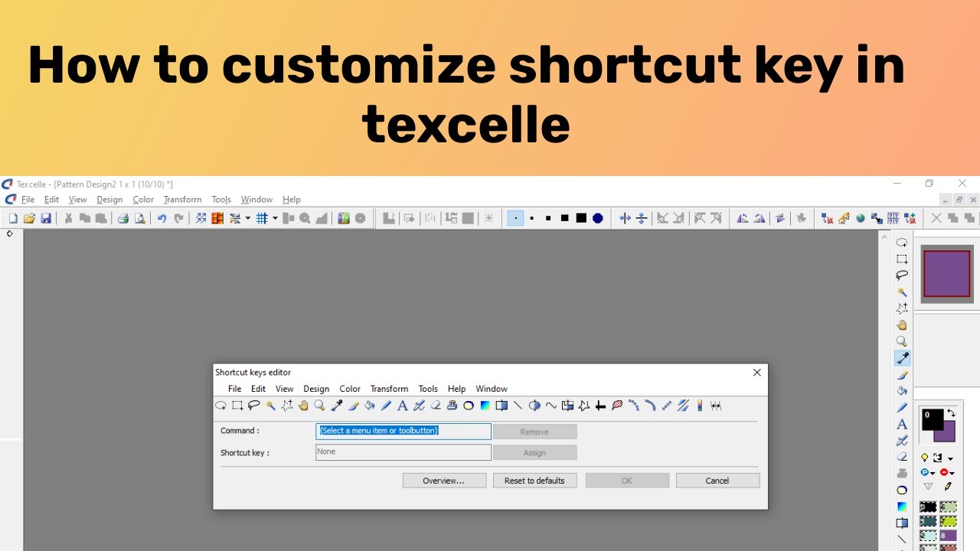Click the Open folder icon in main toolbar
980x551 pixels.
(x=29, y=219)
